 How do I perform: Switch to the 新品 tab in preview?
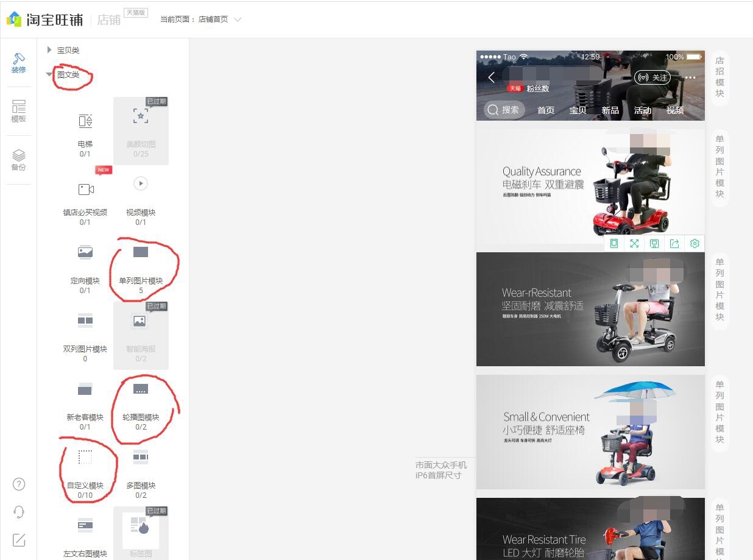[610, 110]
